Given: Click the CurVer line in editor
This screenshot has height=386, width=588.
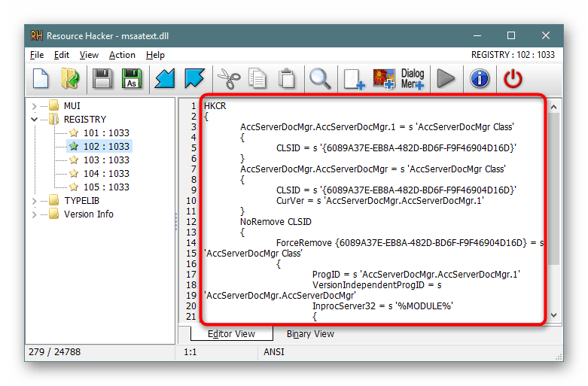Looking at the screenshot, I should click(380, 201).
